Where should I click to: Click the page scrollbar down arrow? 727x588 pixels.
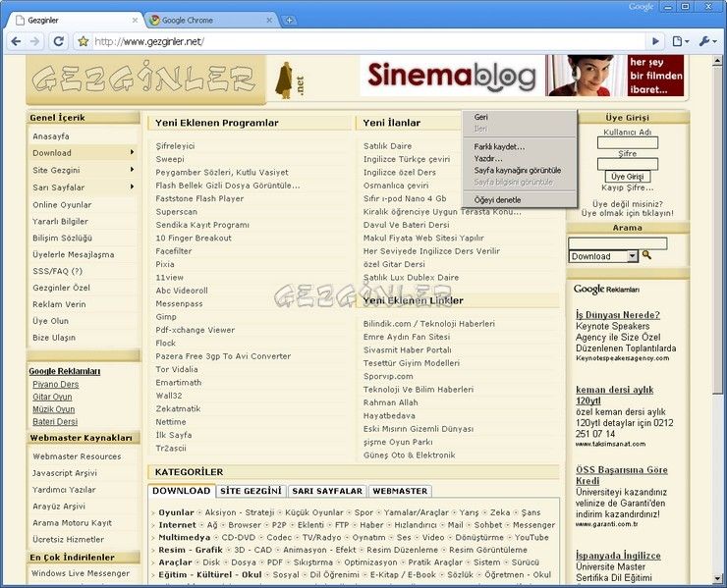tap(718, 580)
